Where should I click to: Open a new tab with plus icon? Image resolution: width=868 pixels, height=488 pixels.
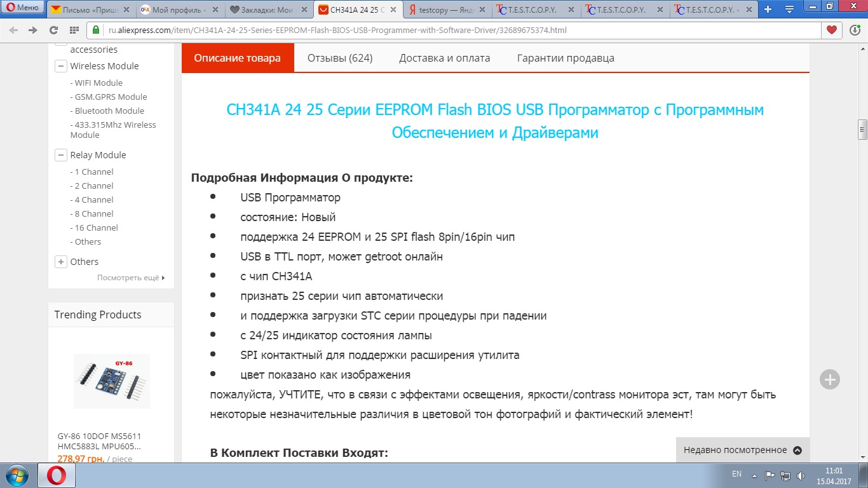[x=768, y=9]
